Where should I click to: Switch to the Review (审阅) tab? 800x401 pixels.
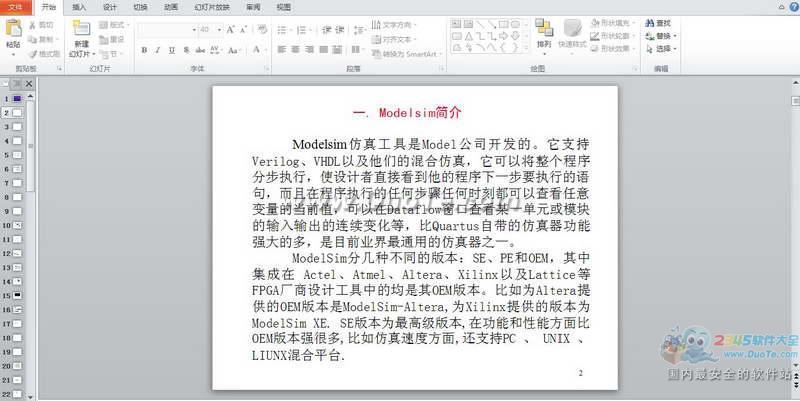tap(253, 7)
